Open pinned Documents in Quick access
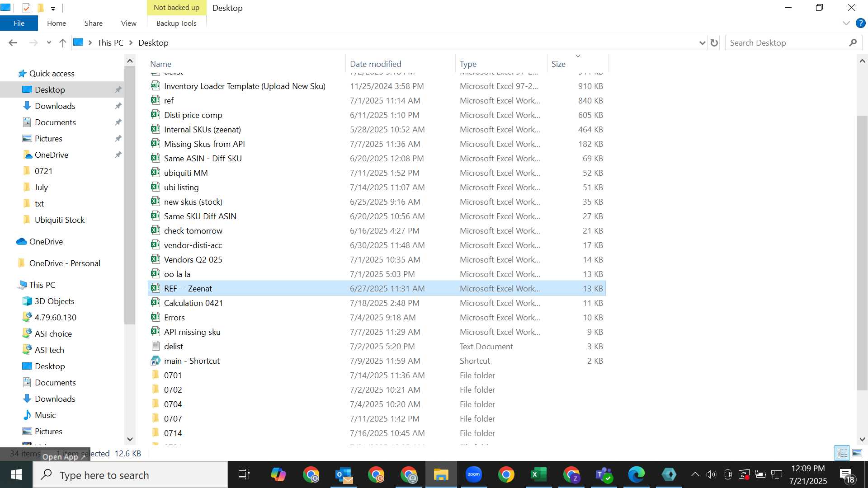The image size is (868, 488). coord(55,122)
